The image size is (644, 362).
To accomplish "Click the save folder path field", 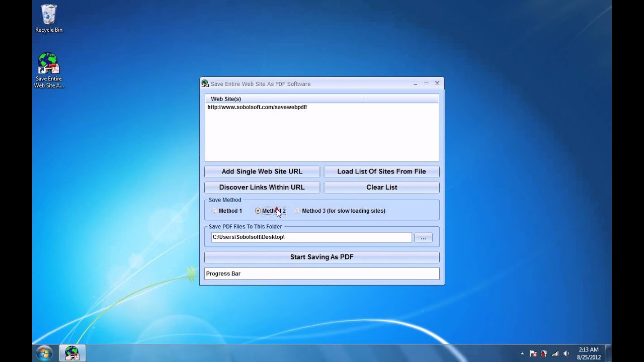I will pos(311,237).
